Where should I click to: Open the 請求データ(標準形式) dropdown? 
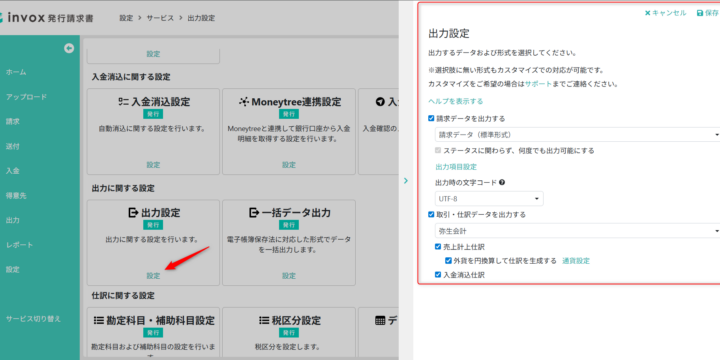coord(577,135)
